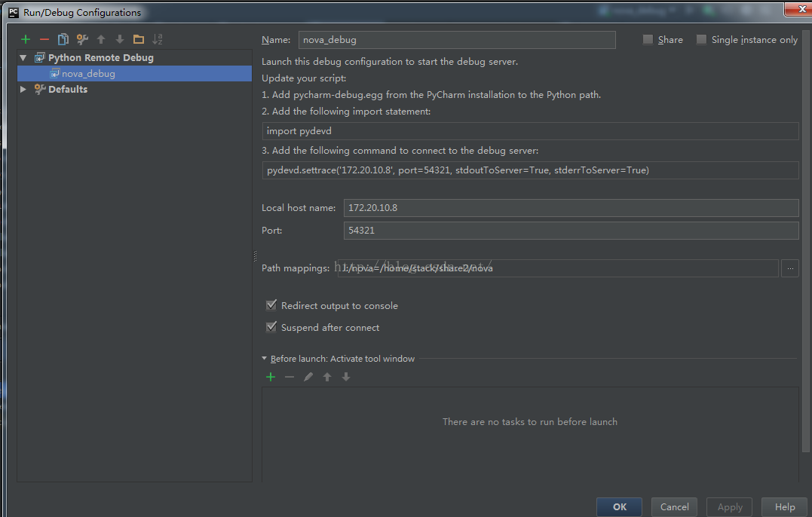Edit before launch task pencil icon
This screenshot has width=812, height=517.
tap(308, 377)
